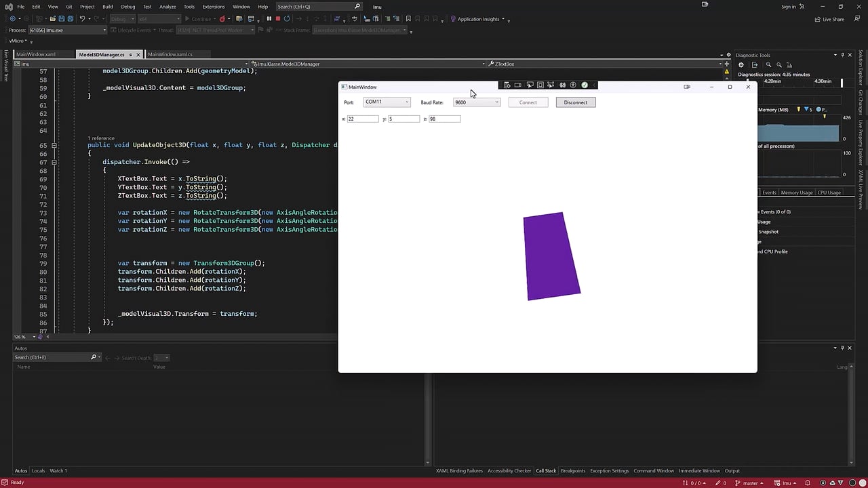Click the Restart debugging icon
This screenshot has width=868, height=488.
coord(287,19)
